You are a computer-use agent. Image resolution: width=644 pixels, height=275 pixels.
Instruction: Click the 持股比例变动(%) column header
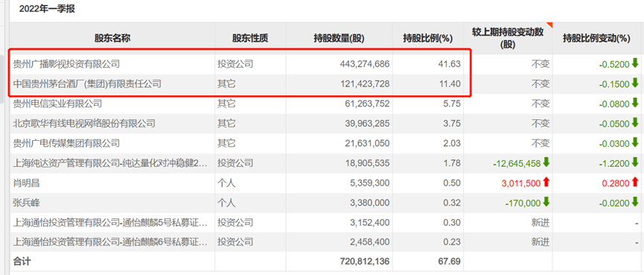click(x=596, y=39)
